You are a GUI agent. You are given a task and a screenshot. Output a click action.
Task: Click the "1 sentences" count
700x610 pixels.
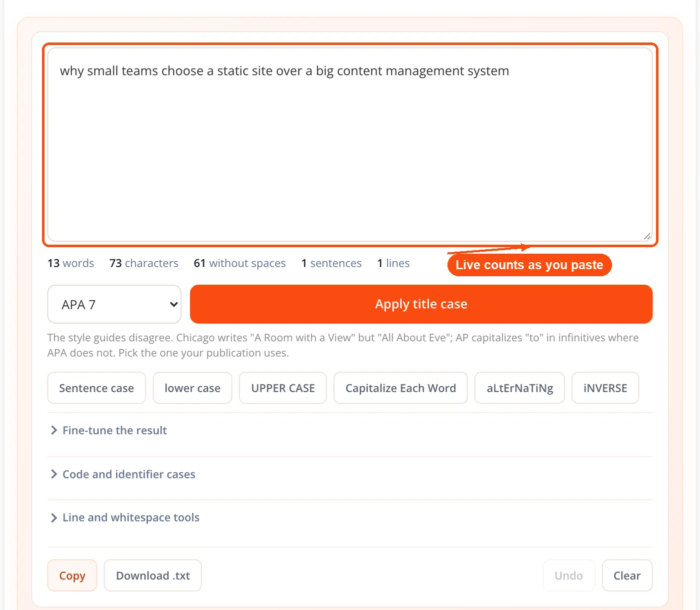[x=331, y=263]
